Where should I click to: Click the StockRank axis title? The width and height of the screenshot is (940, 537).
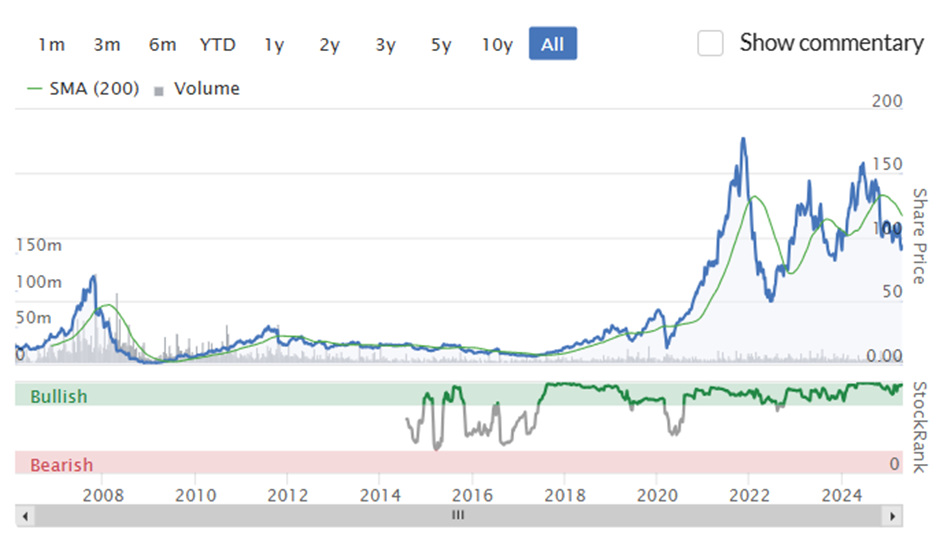tap(920, 427)
